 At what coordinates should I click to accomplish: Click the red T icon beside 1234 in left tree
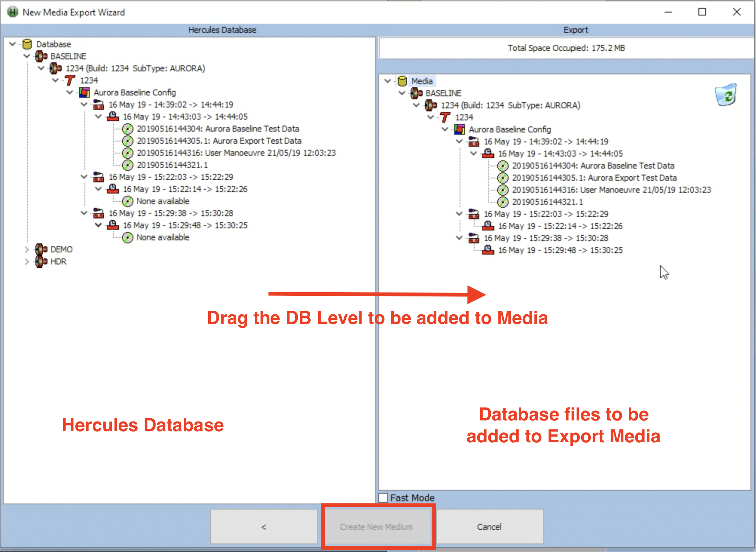coord(70,80)
